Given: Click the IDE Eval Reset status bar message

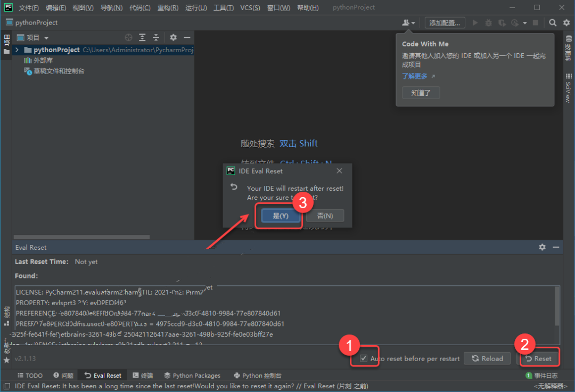Looking at the screenshot, I should click(191, 386).
